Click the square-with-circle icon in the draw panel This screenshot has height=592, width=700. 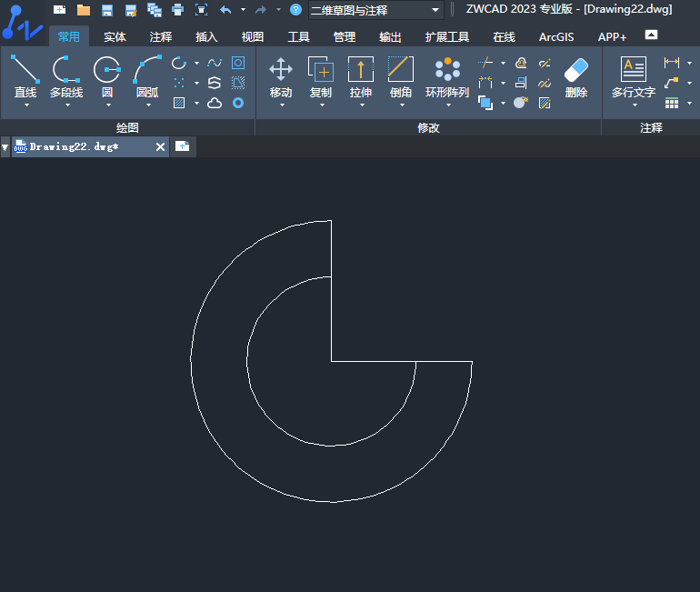point(238,63)
